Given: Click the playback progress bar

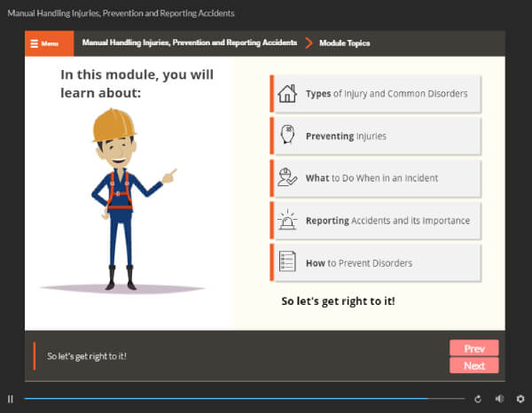Looking at the screenshot, I should (x=239, y=400).
